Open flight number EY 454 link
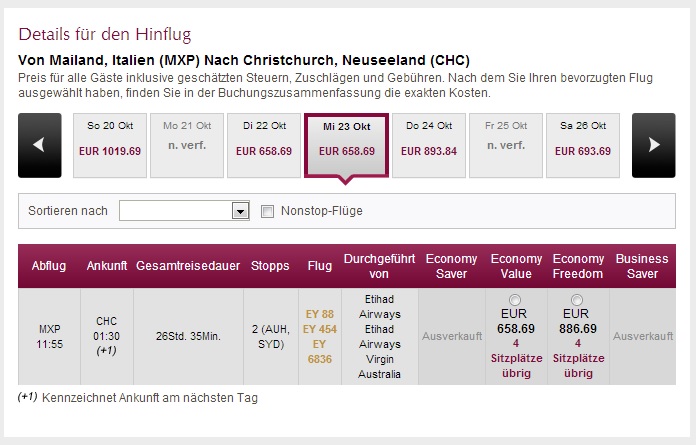696x445 pixels. (320, 329)
